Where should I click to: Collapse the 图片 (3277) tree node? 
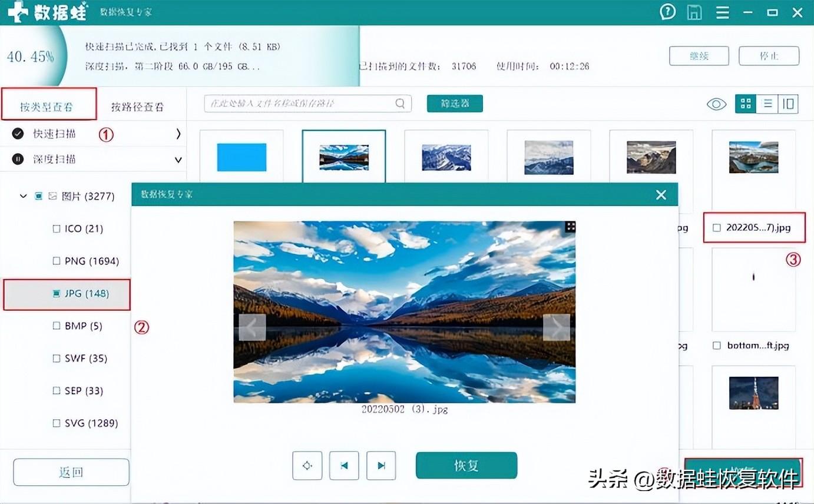pos(23,196)
